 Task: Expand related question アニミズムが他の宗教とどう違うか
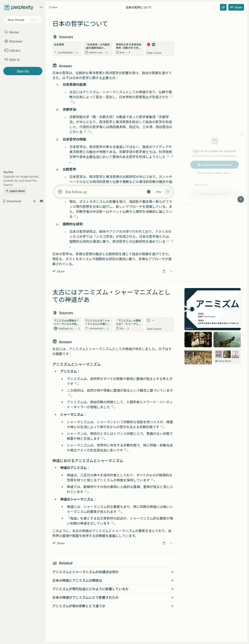(x=113, y=606)
